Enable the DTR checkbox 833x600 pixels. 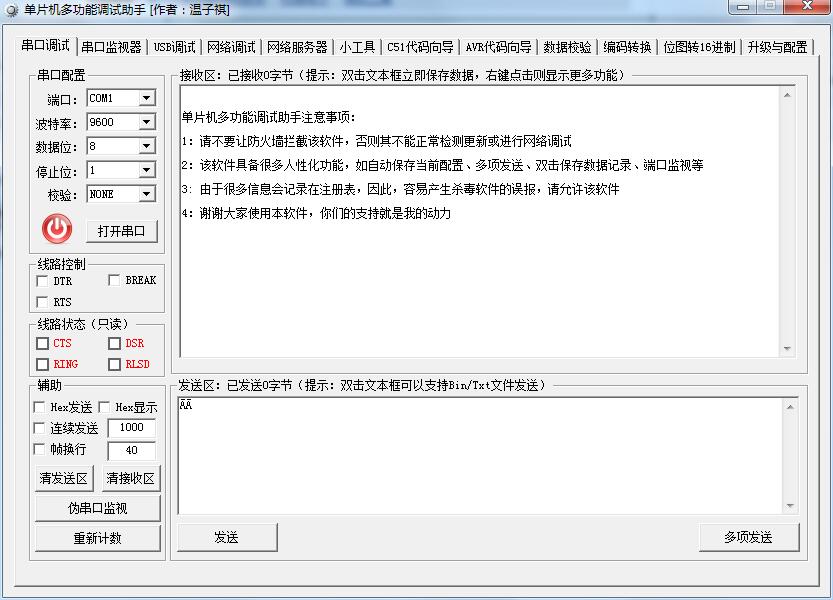click(x=42, y=281)
